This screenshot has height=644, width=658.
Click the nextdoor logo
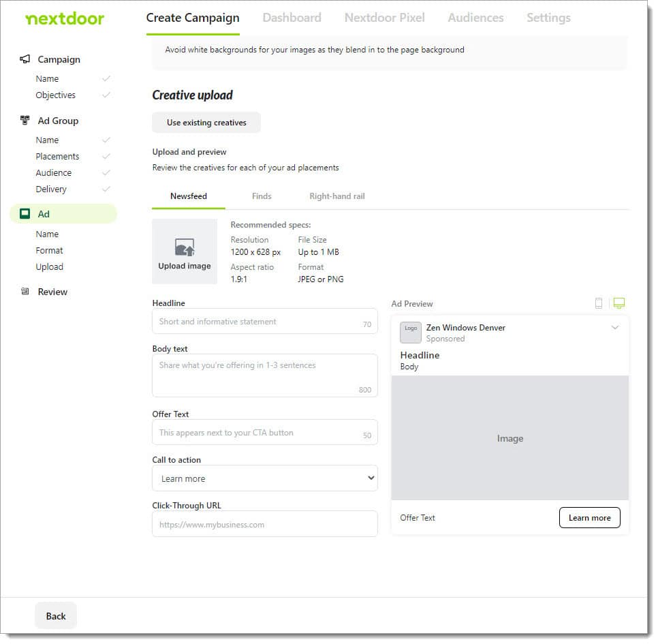65,19
